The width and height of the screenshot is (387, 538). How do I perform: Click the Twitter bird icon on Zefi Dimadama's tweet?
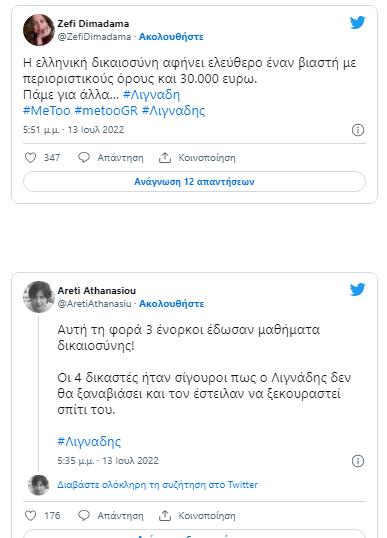pyautogui.click(x=357, y=23)
